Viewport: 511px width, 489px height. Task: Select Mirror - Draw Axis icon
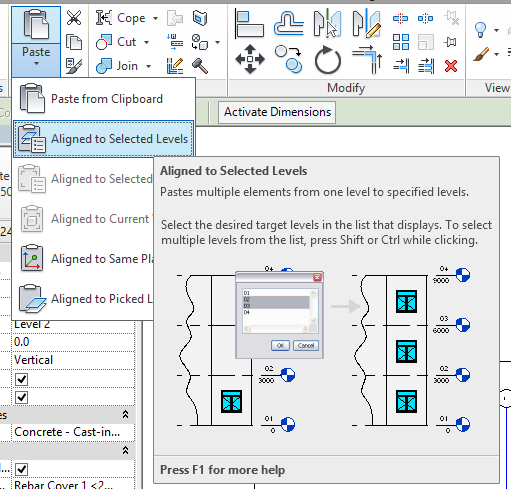(x=367, y=23)
